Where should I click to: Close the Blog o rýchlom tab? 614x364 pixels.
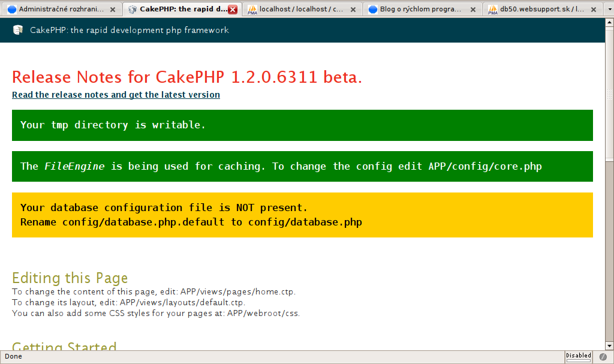(x=473, y=10)
